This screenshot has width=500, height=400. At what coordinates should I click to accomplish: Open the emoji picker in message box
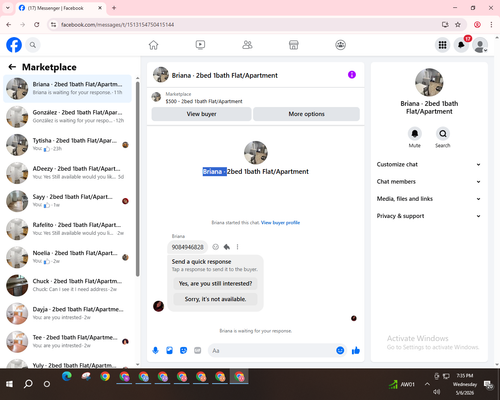(340, 350)
